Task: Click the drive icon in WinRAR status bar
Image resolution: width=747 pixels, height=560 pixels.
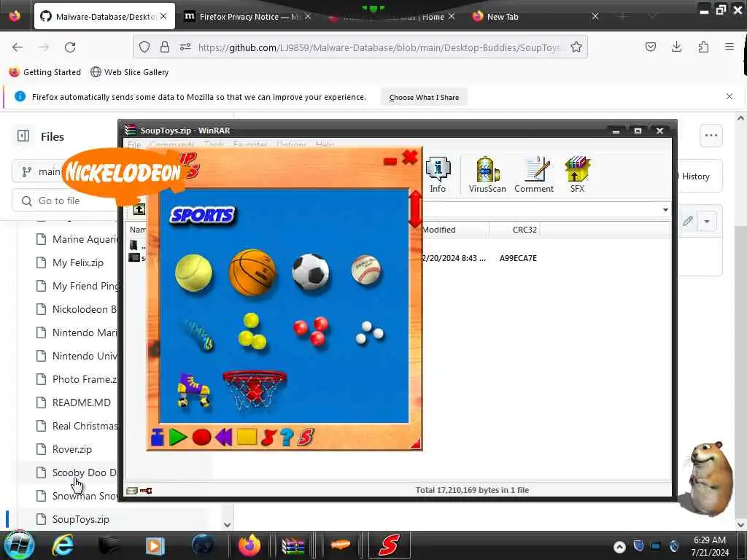Action: pyautogui.click(x=132, y=491)
